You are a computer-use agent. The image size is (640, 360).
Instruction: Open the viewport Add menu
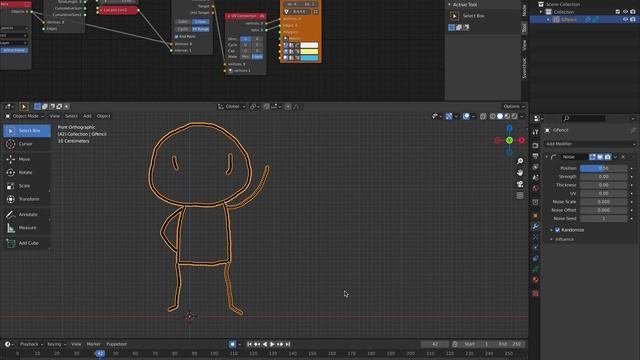[x=87, y=116]
